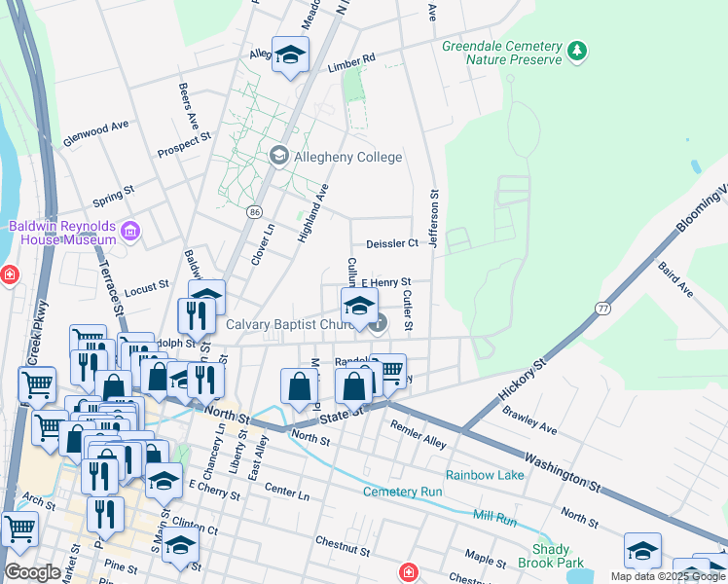Click the red hospital icon below Chestnut St
Viewport: 728px width, 584px height.
click(x=408, y=571)
